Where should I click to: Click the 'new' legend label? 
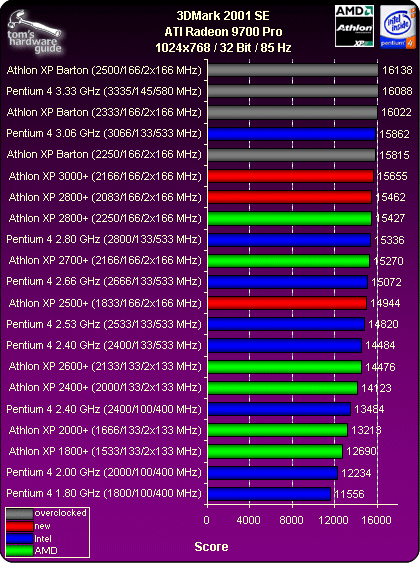point(42,526)
